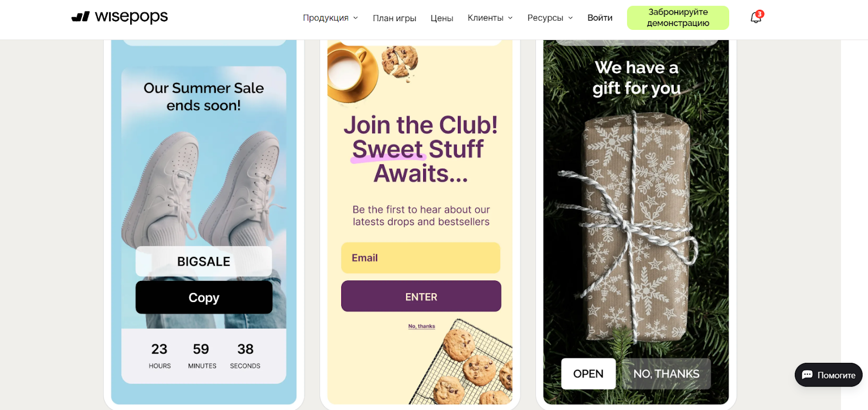The image size is (868, 410).
Task: Open the notifications bell icon
Action: click(756, 17)
